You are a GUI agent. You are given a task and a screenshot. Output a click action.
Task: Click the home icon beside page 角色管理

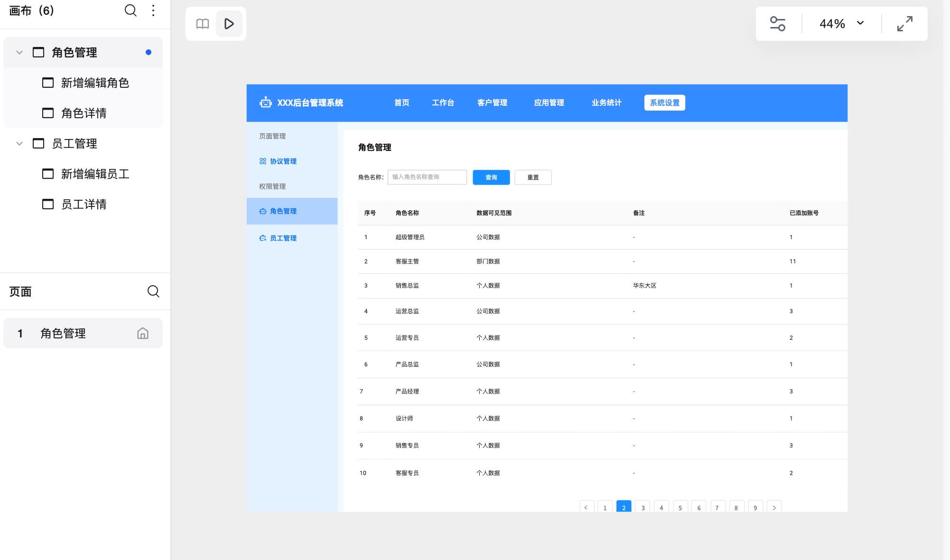click(x=142, y=333)
